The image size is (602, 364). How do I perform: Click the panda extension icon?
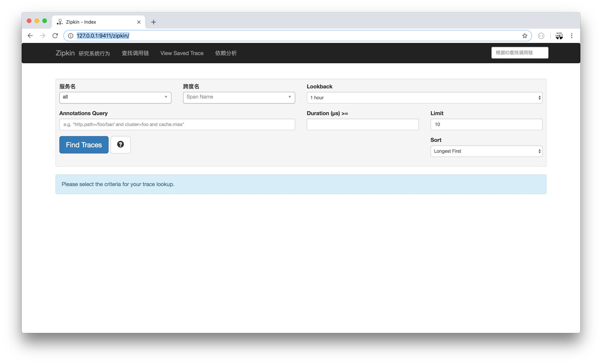coord(559,36)
